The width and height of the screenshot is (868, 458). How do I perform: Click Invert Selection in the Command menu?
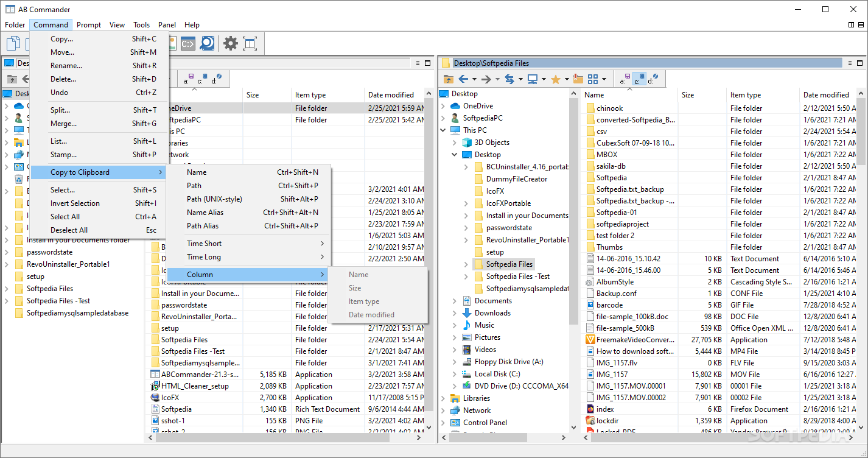coord(99,203)
